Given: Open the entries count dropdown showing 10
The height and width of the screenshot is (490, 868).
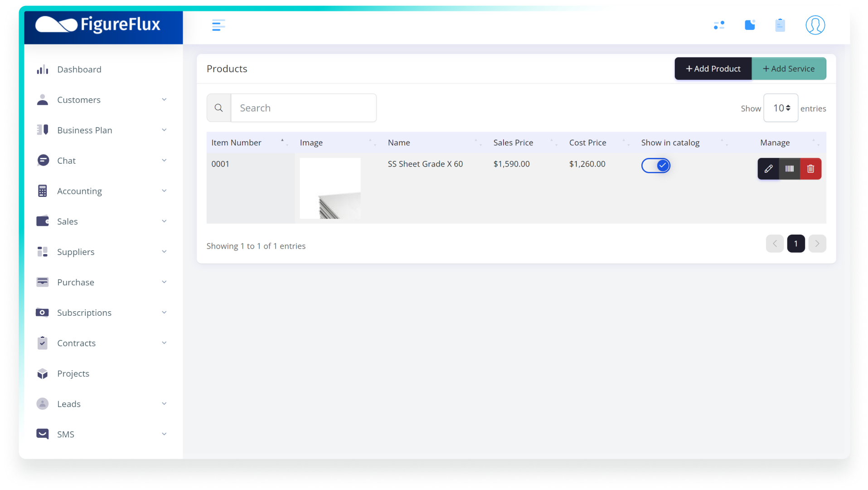Looking at the screenshot, I should pyautogui.click(x=781, y=108).
